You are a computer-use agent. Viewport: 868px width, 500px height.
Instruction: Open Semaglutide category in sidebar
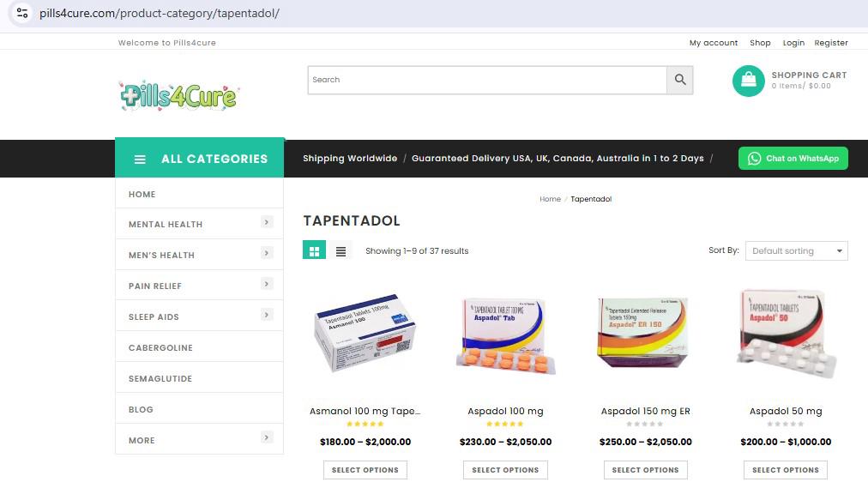[160, 379]
